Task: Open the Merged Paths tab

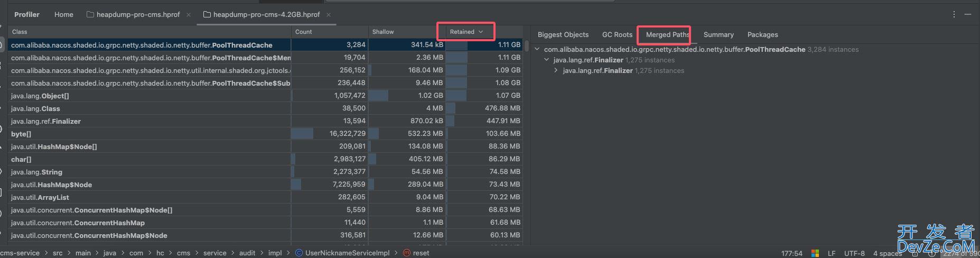Action: [668, 35]
